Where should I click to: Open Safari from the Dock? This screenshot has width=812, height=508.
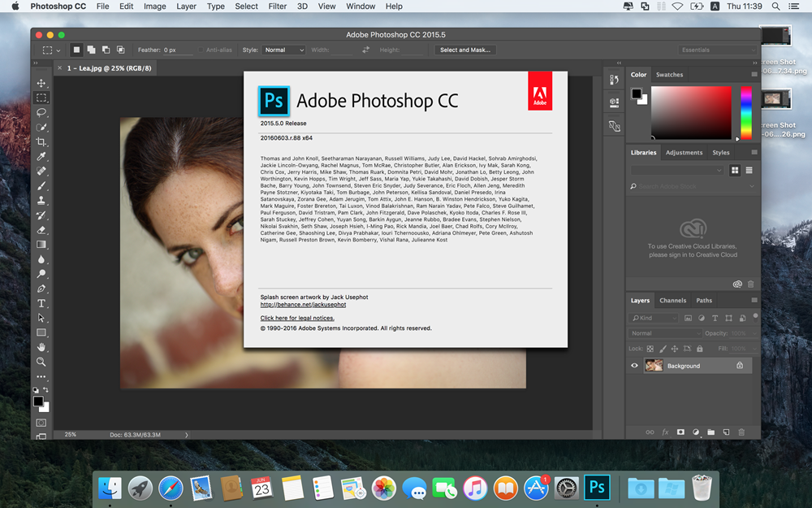coord(171,488)
